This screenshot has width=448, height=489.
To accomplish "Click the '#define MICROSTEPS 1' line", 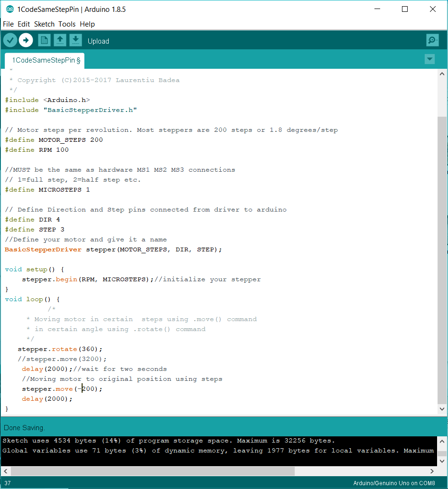I will (x=47, y=190).
